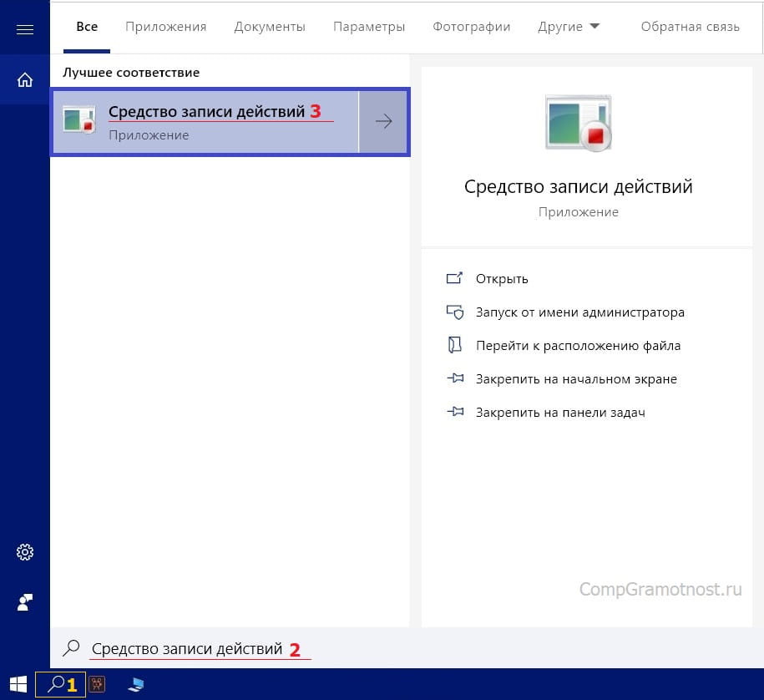Click the pin icon beside Закрепить на начальном экране
Viewport: 764px width, 700px height.
(455, 378)
